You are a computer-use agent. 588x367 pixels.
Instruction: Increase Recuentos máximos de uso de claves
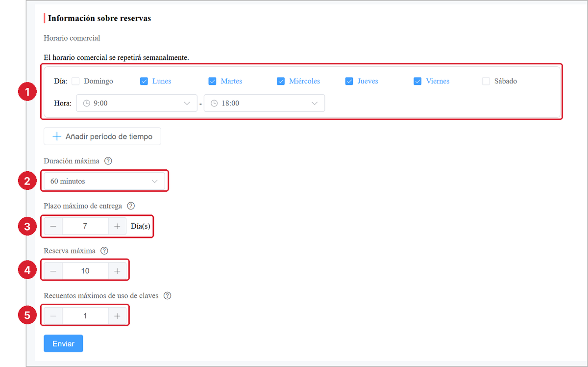[x=117, y=316]
